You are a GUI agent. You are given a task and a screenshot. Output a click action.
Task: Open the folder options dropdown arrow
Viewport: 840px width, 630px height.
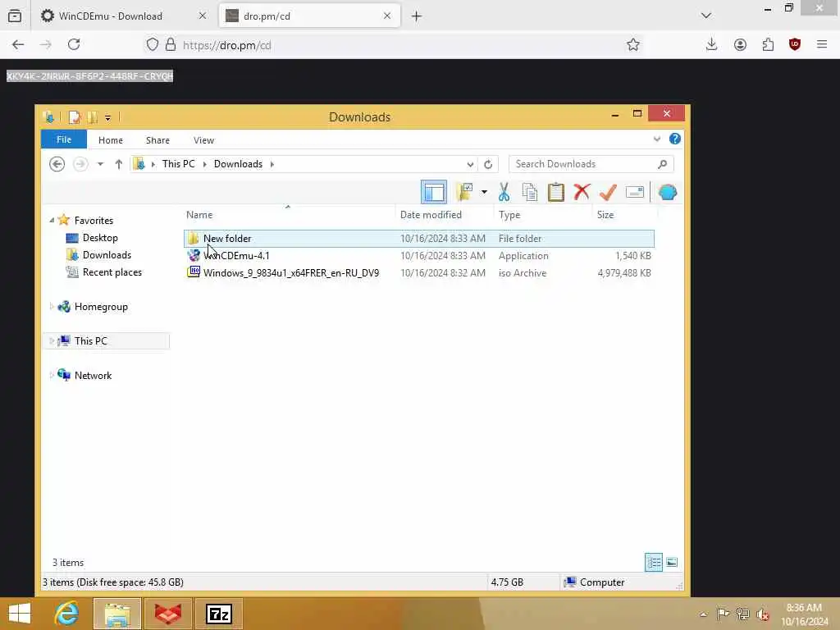pyautogui.click(x=484, y=192)
